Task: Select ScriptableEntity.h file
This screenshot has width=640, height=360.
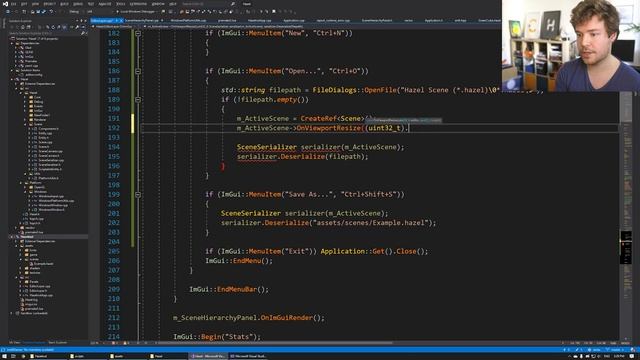Action: pos(49,169)
